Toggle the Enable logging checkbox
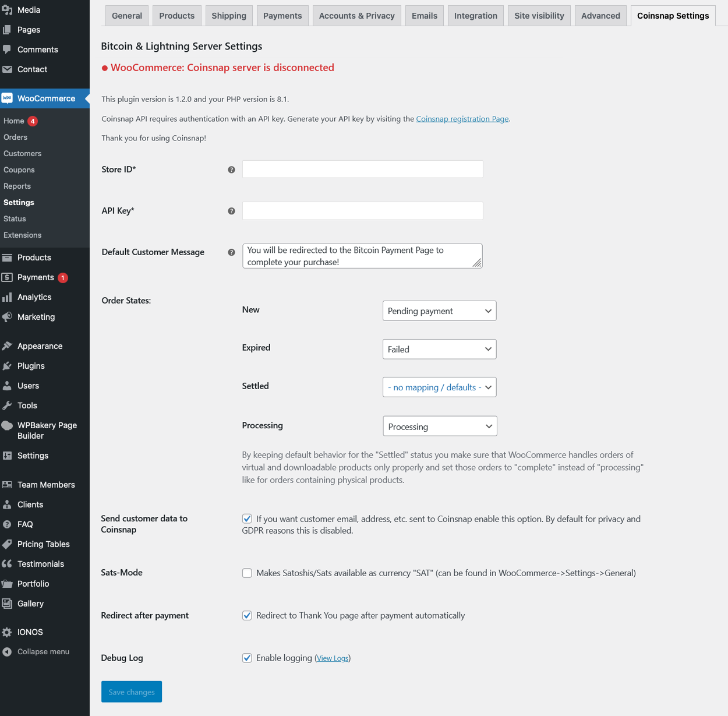This screenshot has width=728, height=716. pyautogui.click(x=247, y=658)
